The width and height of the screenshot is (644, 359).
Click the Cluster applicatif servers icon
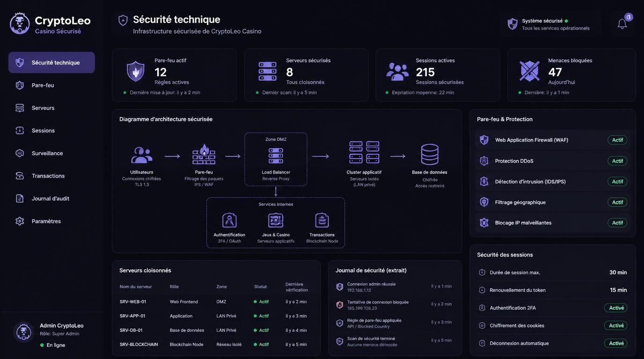(364, 152)
